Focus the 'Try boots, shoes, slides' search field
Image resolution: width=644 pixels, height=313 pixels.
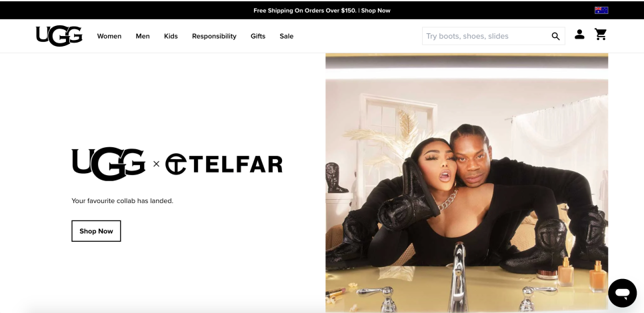pyautogui.click(x=486, y=36)
